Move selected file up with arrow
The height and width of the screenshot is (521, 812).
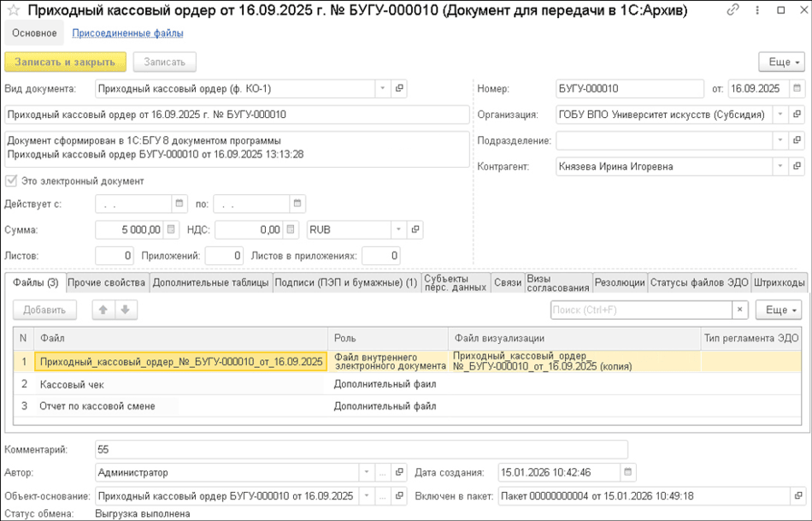(103, 310)
